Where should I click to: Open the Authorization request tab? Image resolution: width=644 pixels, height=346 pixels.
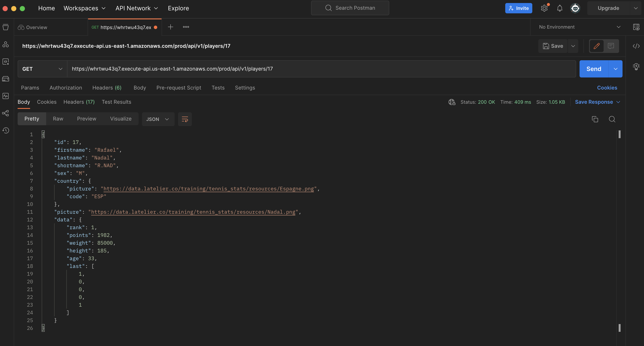(x=66, y=88)
